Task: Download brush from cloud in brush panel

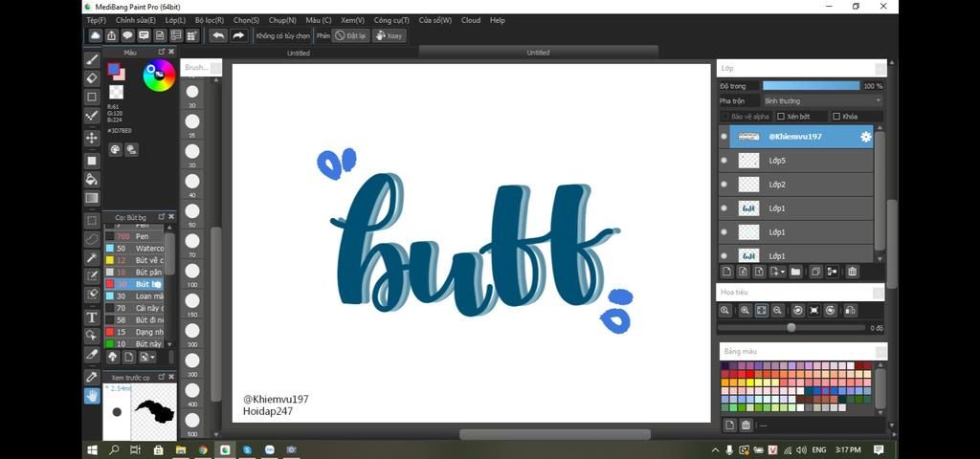Action: pos(113,358)
